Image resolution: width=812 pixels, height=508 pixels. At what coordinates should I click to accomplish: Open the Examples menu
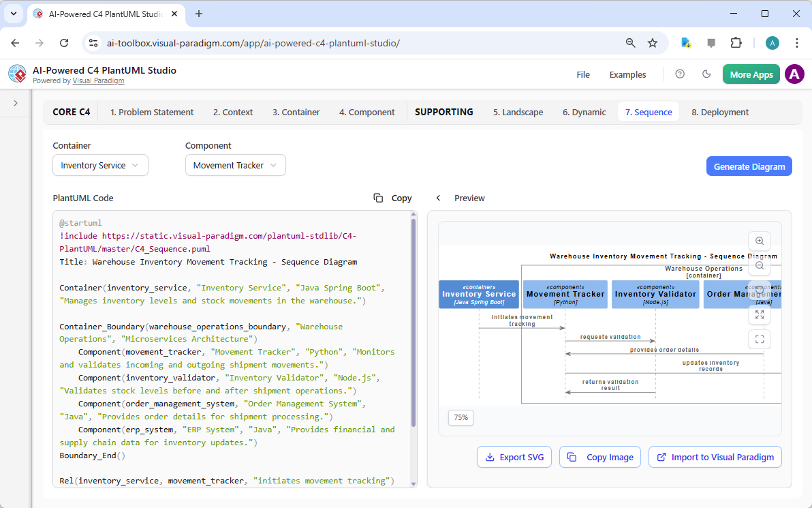[627, 74]
